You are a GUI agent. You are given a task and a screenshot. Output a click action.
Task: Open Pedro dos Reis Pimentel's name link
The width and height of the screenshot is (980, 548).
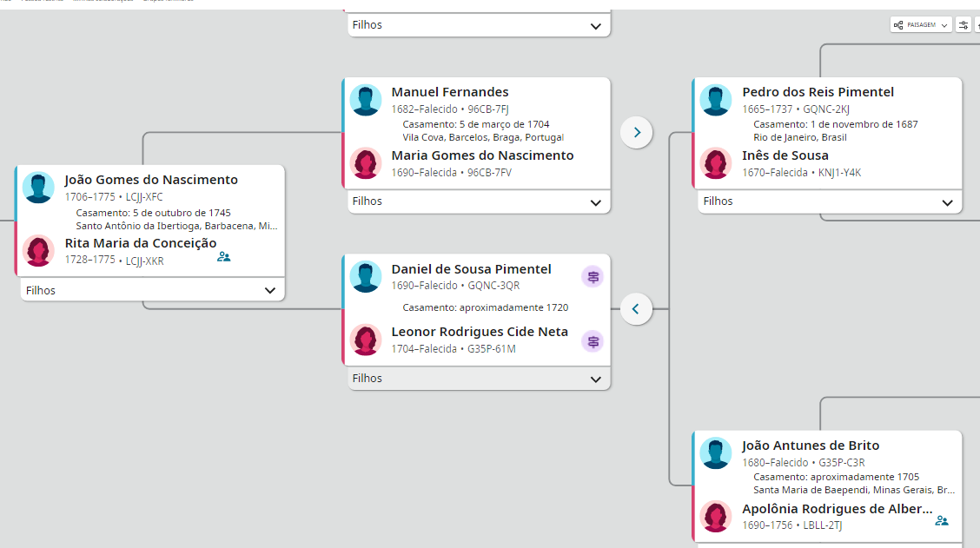tap(818, 92)
